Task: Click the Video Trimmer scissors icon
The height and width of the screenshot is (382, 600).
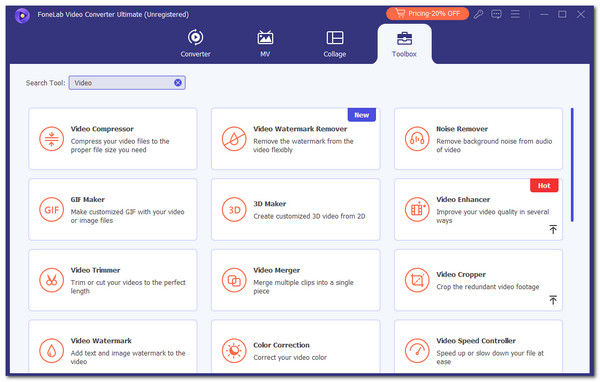Action: [51, 280]
